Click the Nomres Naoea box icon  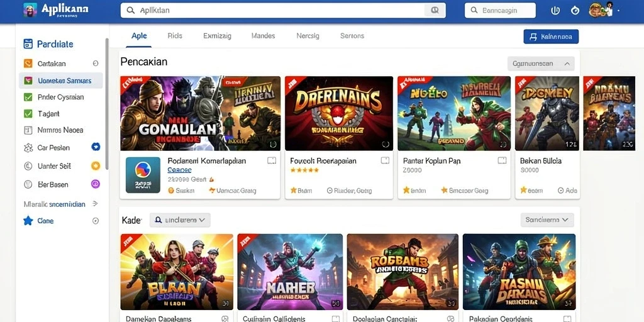point(28,130)
